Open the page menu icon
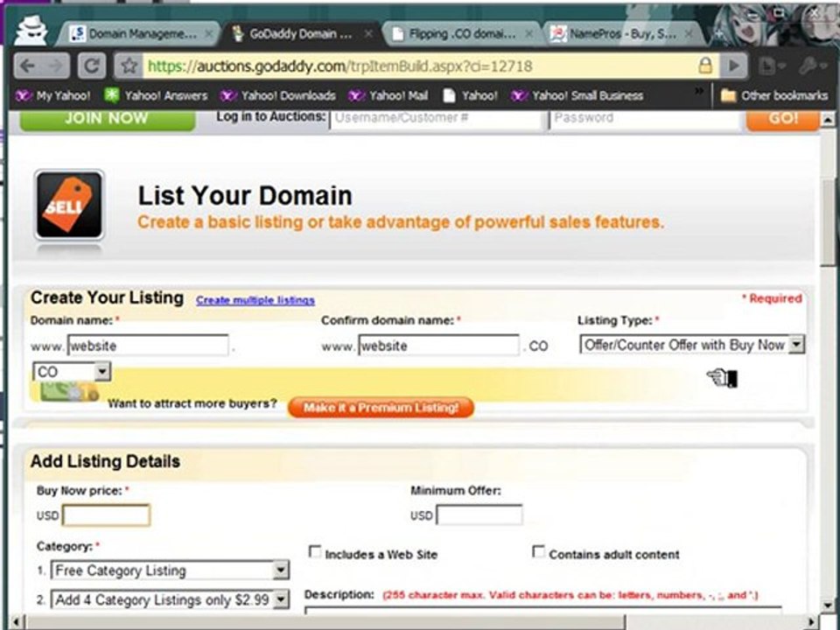This screenshot has width=840, height=630. 771,66
